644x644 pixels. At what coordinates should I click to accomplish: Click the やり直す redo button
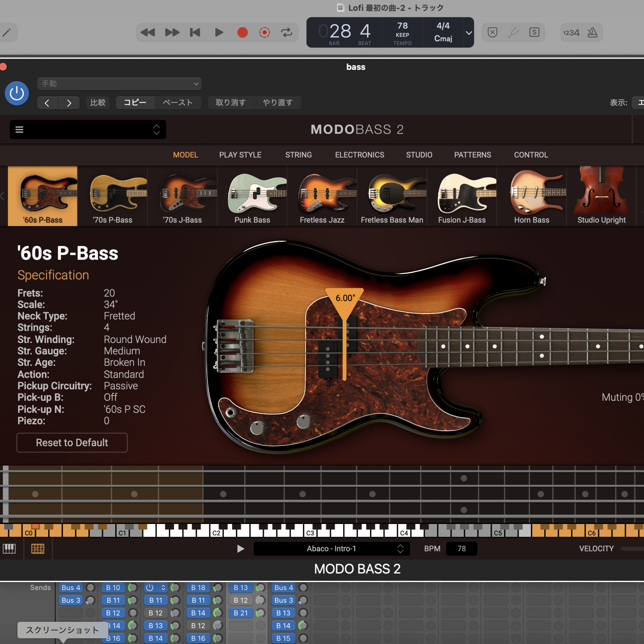pyautogui.click(x=278, y=103)
